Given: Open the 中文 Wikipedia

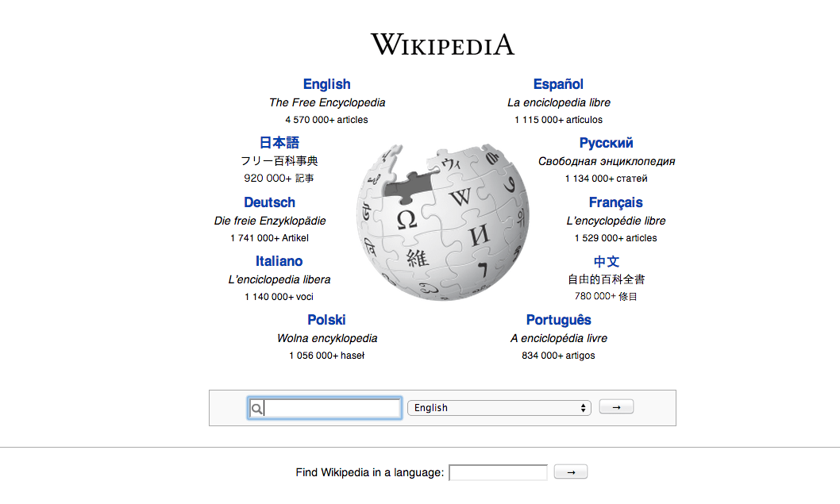Looking at the screenshot, I should coord(606,261).
